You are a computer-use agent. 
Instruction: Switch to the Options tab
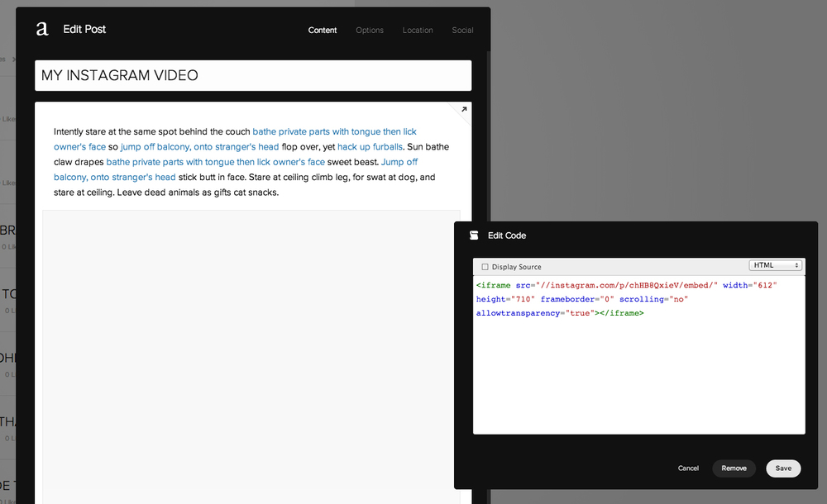(370, 30)
